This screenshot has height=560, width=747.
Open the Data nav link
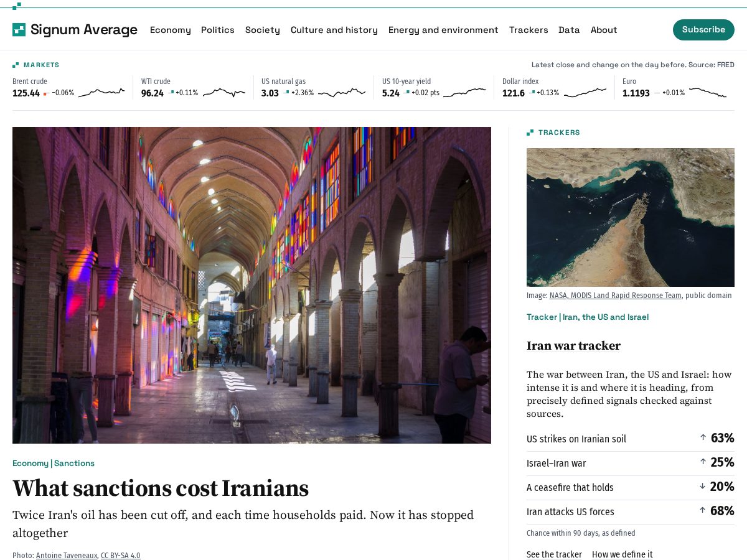[x=569, y=30]
